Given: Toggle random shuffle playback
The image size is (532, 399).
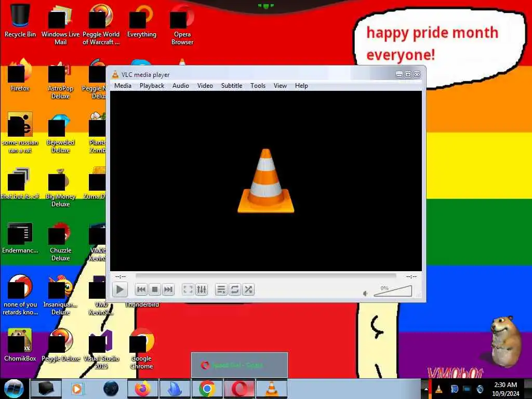Looking at the screenshot, I should 248,289.
